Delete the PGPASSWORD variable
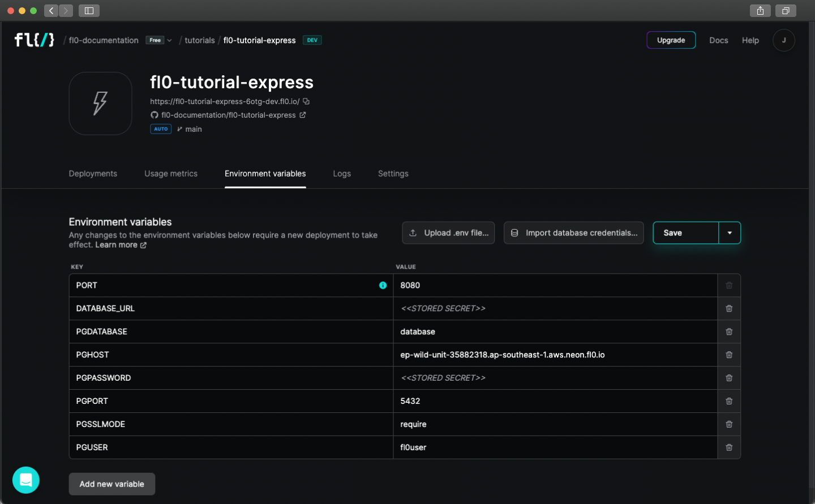This screenshot has width=815, height=504. pos(729,378)
